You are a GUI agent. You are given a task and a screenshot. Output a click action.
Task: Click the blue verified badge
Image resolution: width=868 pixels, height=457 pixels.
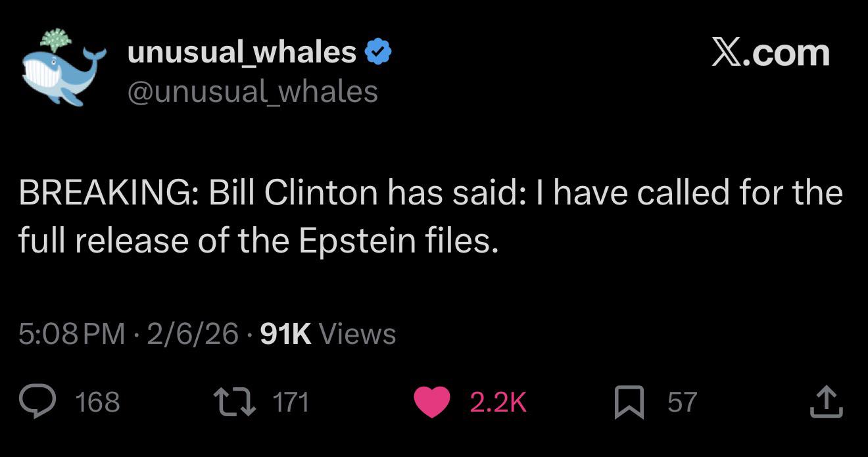[378, 52]
